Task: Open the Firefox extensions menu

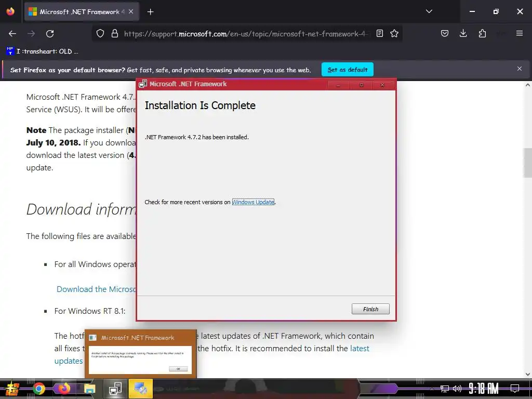Action: pos(482,33)
